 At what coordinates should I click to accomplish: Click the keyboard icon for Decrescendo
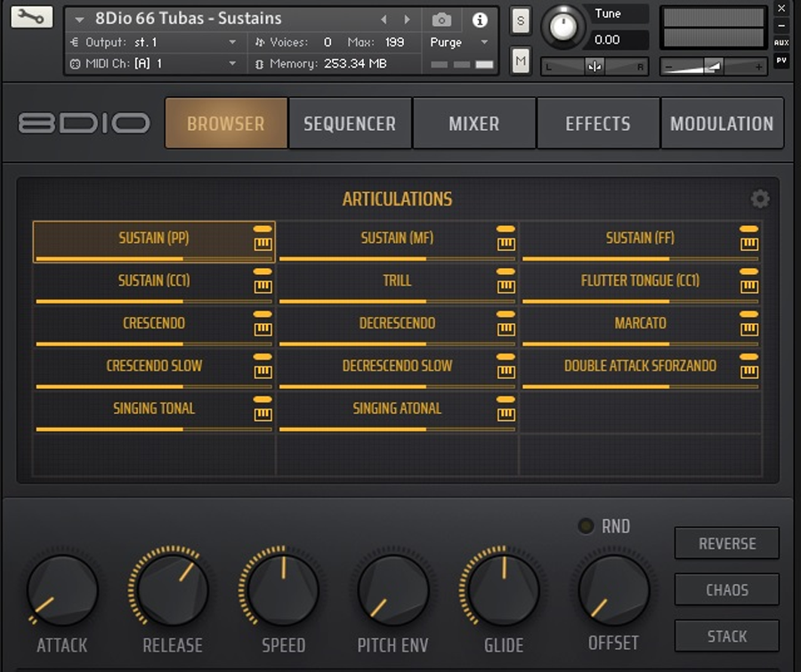[506, 329]
